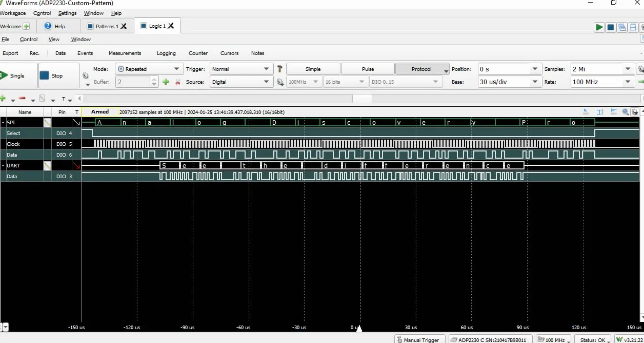Click the green plus add channel icon
The height and width of the screenshot is (343, 644).
coord(3,99)
